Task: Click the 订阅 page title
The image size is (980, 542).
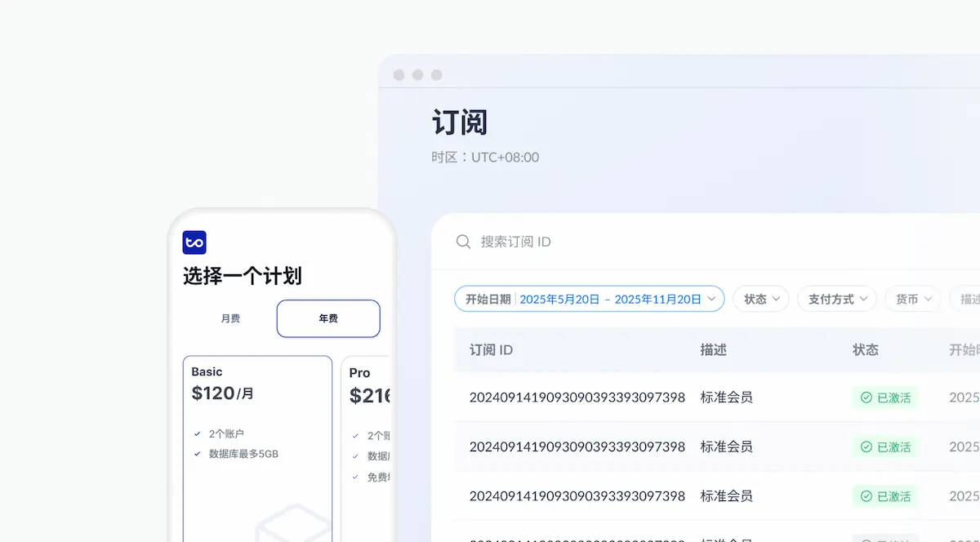Action: [460, 122]
